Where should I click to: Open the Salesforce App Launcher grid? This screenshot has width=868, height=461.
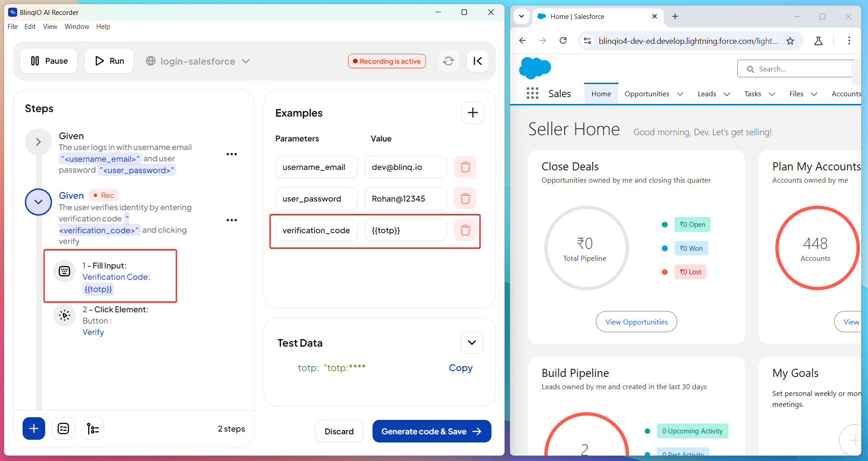click(533, 94)
